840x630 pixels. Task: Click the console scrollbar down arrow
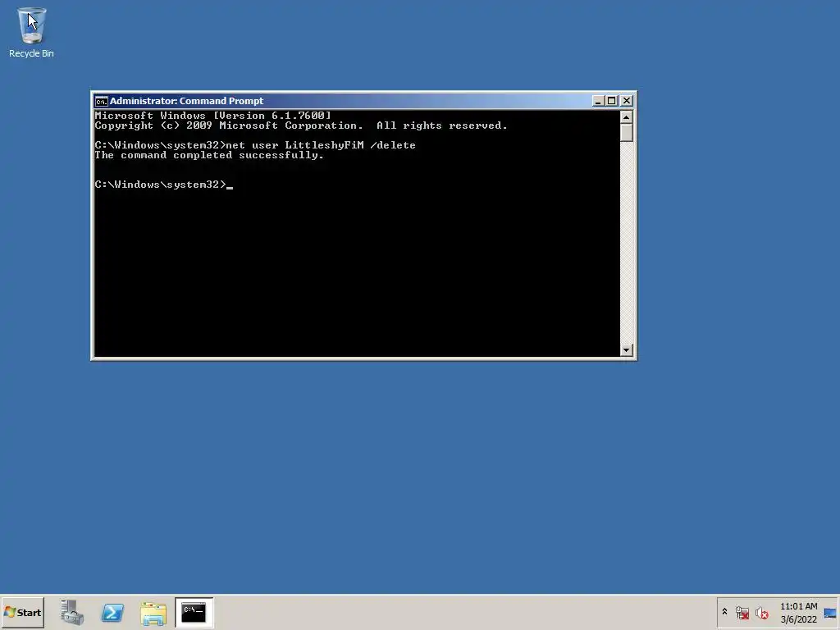coord(626,349)
